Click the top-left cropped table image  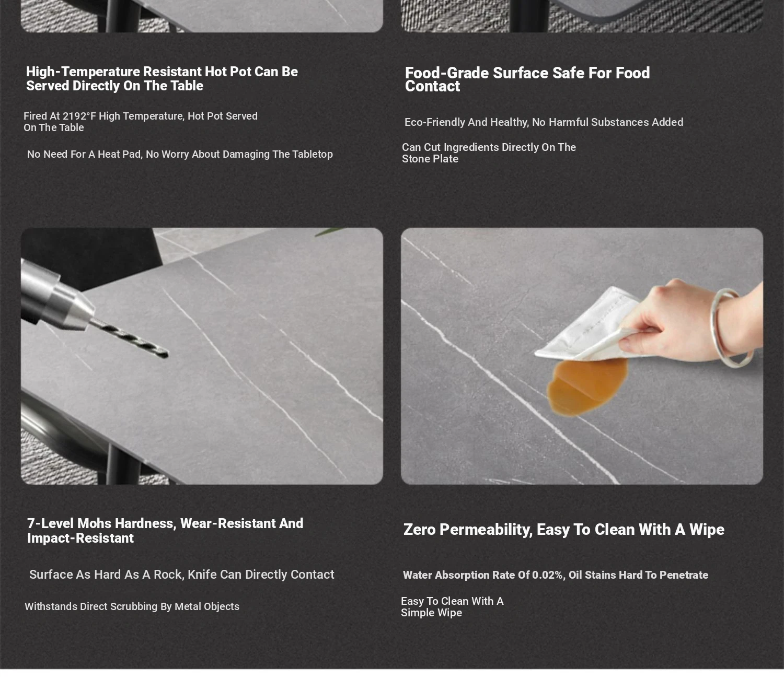[202, 16]
